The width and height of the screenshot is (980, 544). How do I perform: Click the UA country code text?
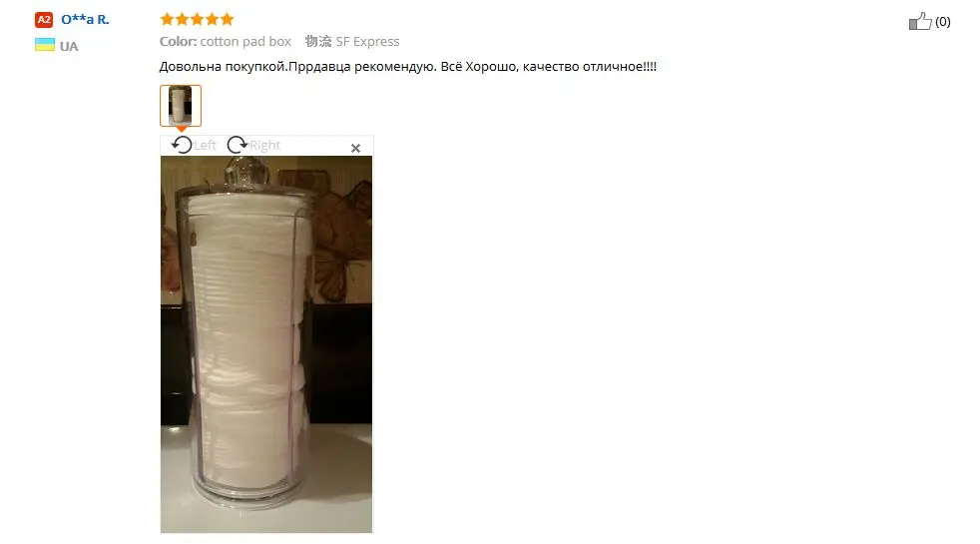(x=69, y=46)
